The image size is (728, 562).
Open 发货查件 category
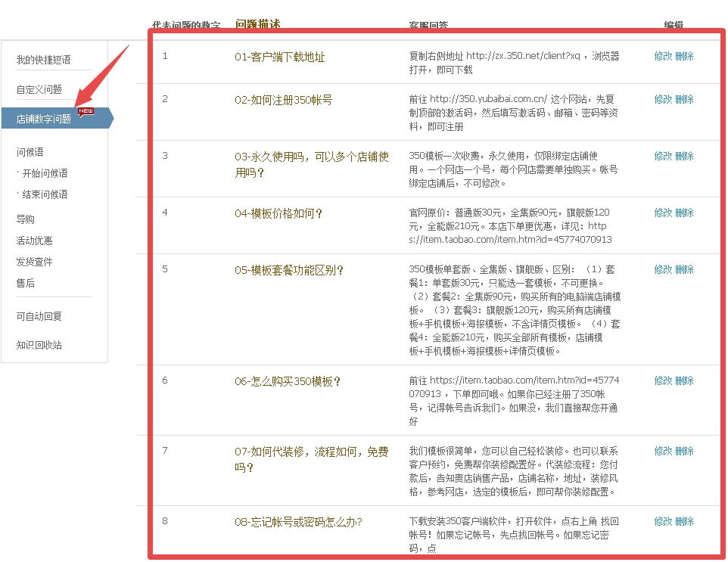[35, 262]
